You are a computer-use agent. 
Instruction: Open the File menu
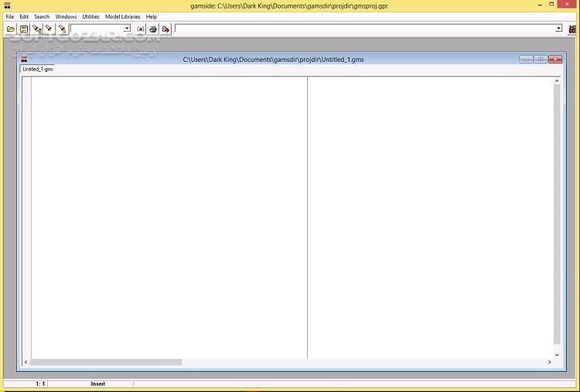[x=9, y=16]
